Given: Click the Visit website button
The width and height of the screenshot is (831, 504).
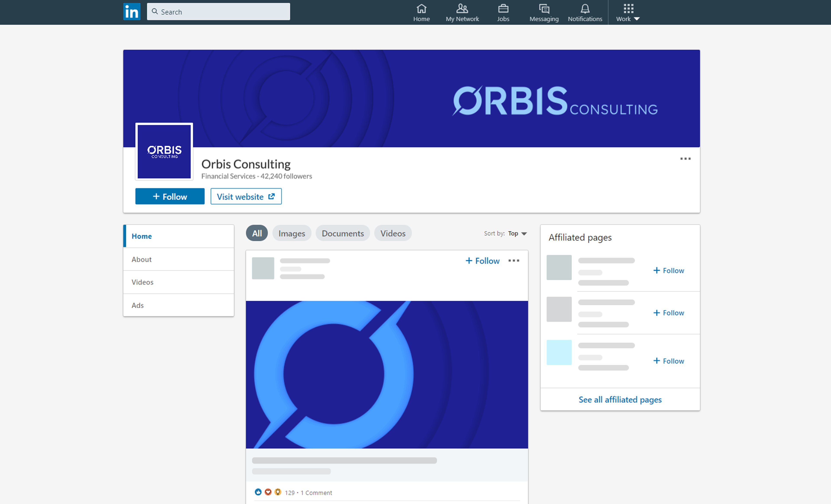Looking at the screenshot, I should (246, 196).
